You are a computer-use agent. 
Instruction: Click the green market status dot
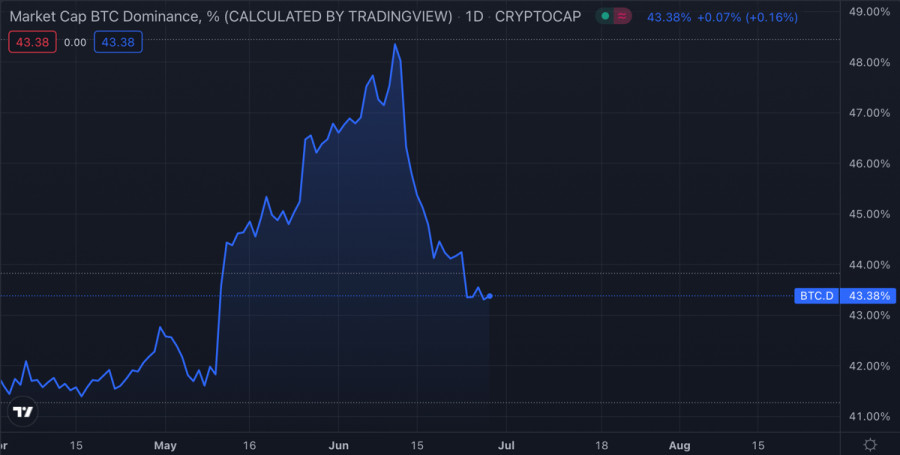(605, 16)
